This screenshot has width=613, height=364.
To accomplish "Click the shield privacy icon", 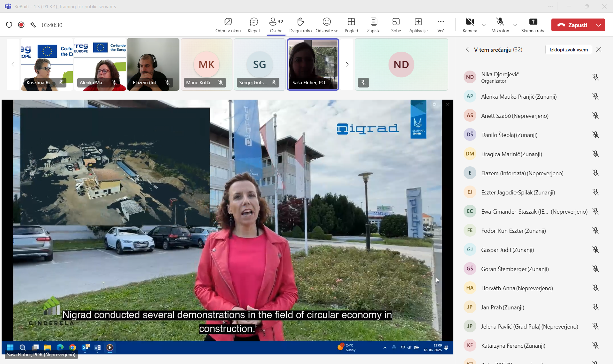I will point(9,25).
